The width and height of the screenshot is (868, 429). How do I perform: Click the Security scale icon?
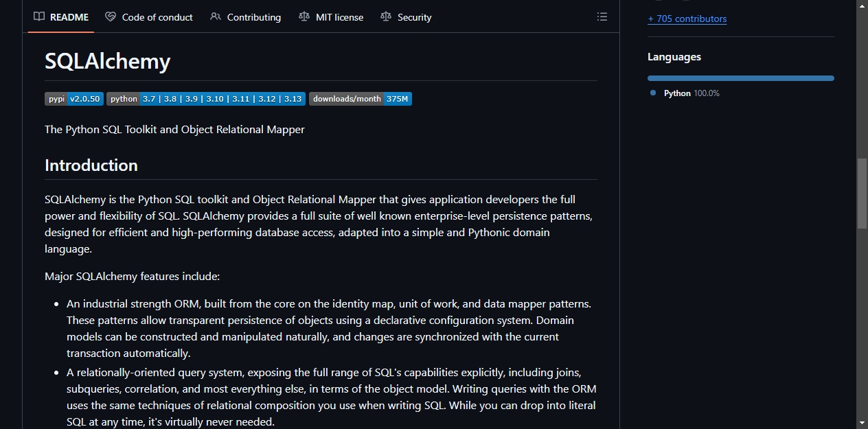[386, 17]
